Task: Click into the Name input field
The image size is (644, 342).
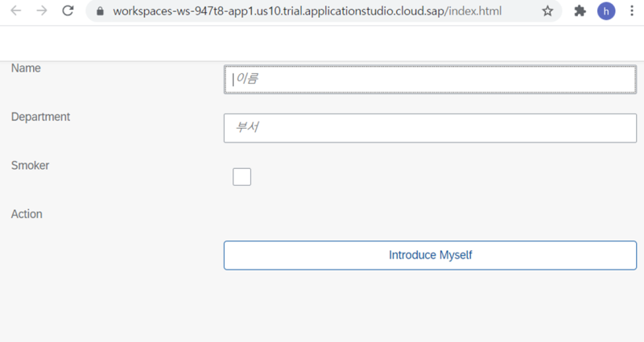Action: (x=430, y=79)
